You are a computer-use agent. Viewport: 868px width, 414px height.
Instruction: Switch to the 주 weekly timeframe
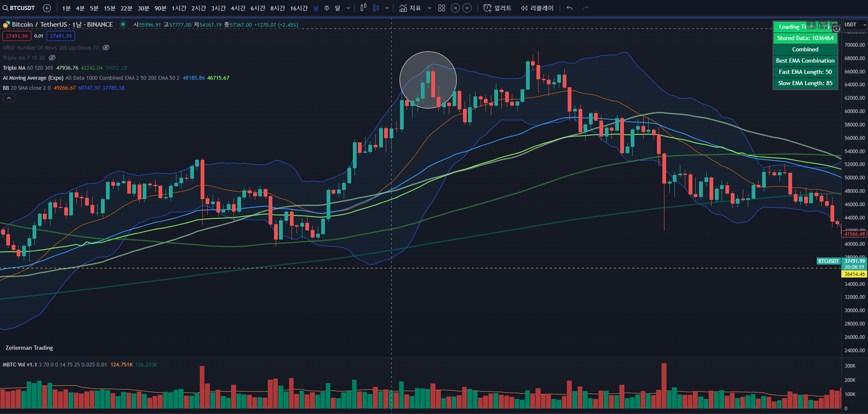click(x=327, y=8)
